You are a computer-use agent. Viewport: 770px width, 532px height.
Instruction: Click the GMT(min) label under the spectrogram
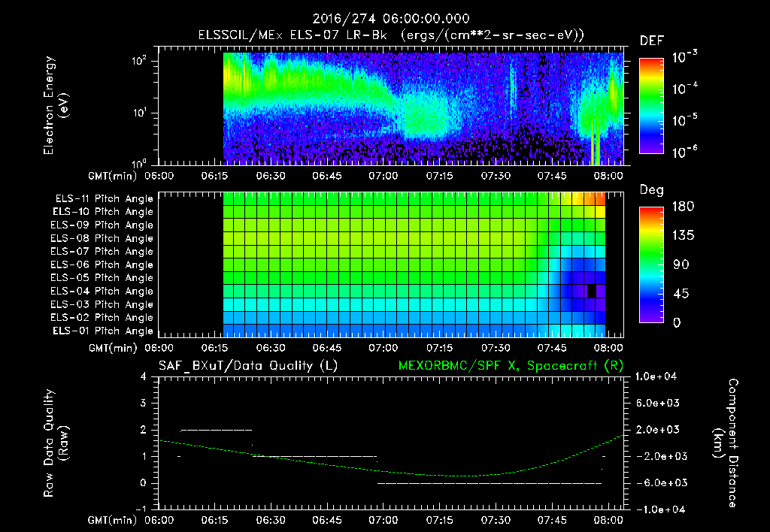[113, 176]
